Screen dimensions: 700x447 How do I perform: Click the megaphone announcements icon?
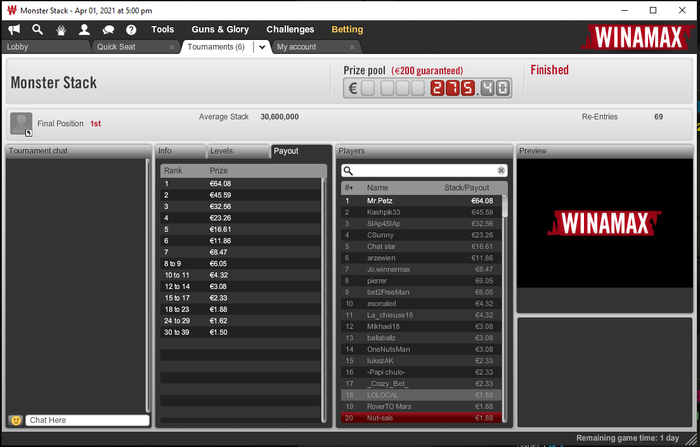point(14,29)
